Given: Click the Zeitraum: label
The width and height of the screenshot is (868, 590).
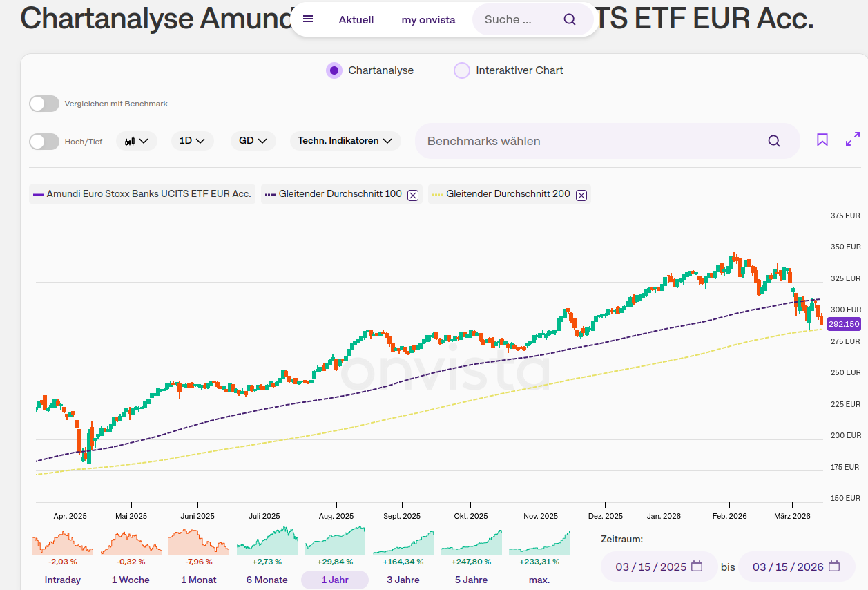Looking at the screenshot, I should click(621, 539).
